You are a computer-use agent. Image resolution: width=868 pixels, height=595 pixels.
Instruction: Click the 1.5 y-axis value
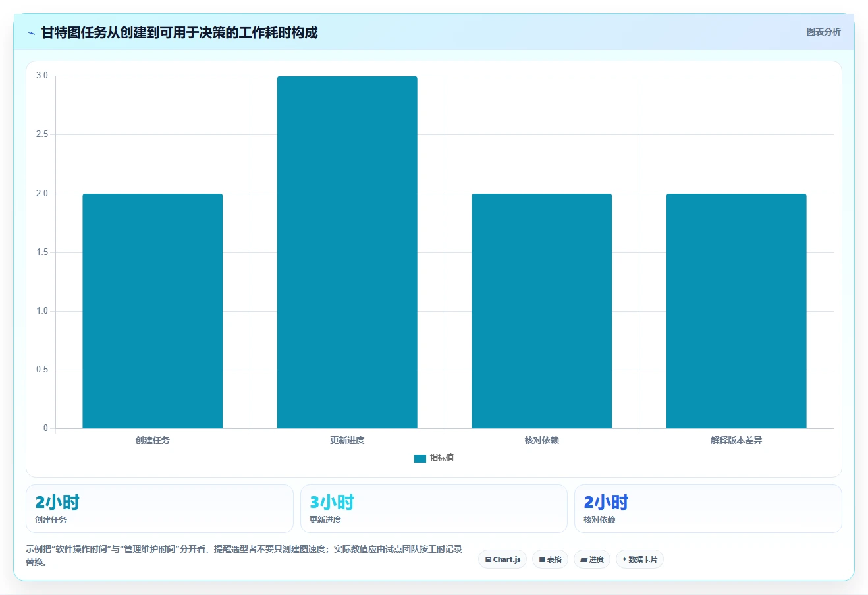pyautogui.click(x=42, y=252)
